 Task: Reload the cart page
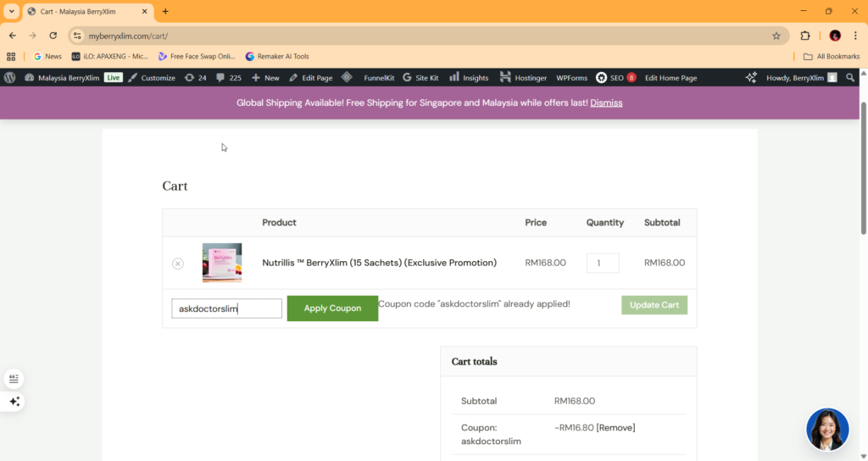click(x=53, y=36)
